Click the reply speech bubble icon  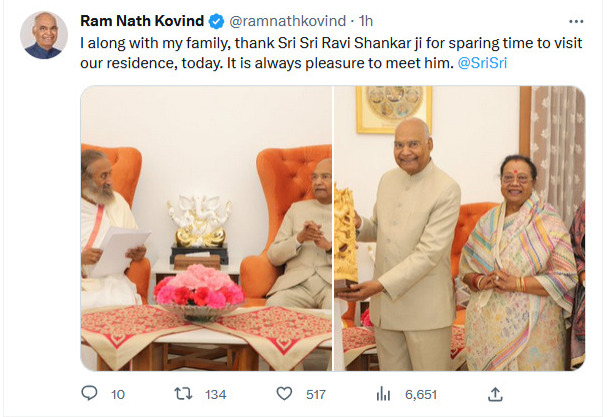tap(89, 394)
